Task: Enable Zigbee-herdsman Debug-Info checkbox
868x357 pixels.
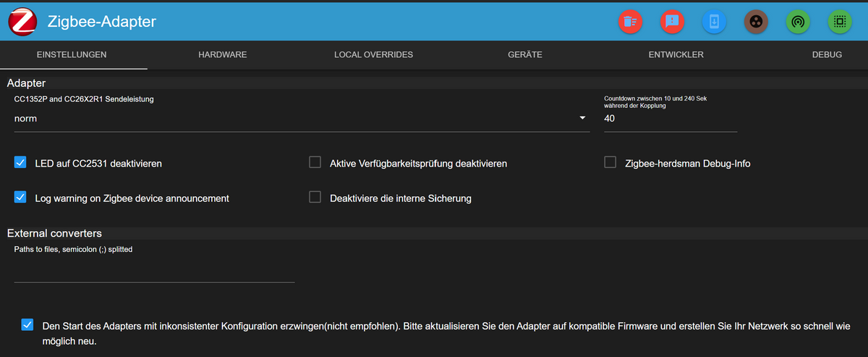Action: pos(610,163)
